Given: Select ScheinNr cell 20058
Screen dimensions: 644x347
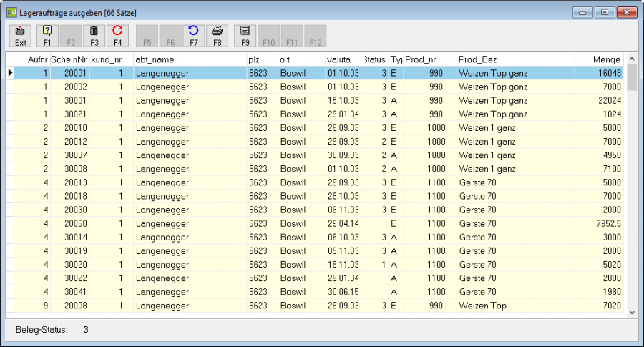Looking at the screenshot, I should tap(69, 223).
